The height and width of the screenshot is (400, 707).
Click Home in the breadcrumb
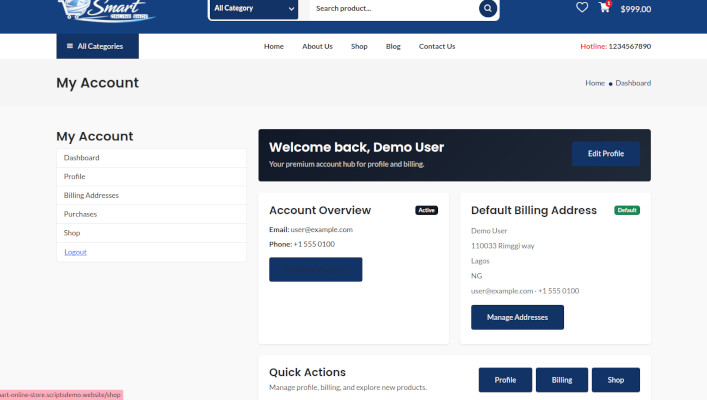pos(595,83)
